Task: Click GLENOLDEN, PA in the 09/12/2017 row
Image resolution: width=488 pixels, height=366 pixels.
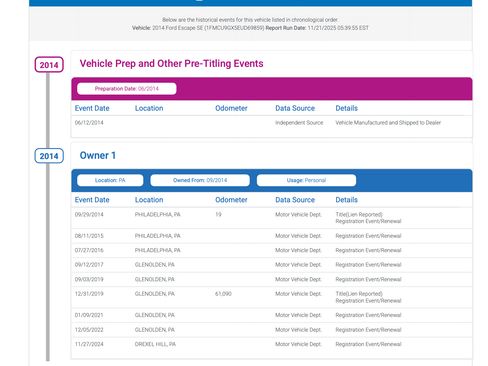Action: 155,265
